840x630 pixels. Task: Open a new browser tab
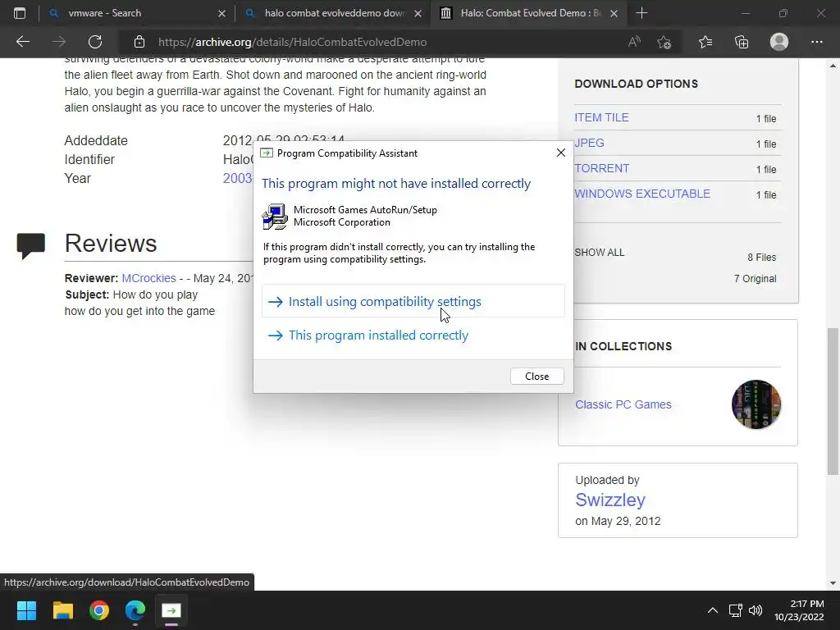pyautogui.click(x=641, y=13)
